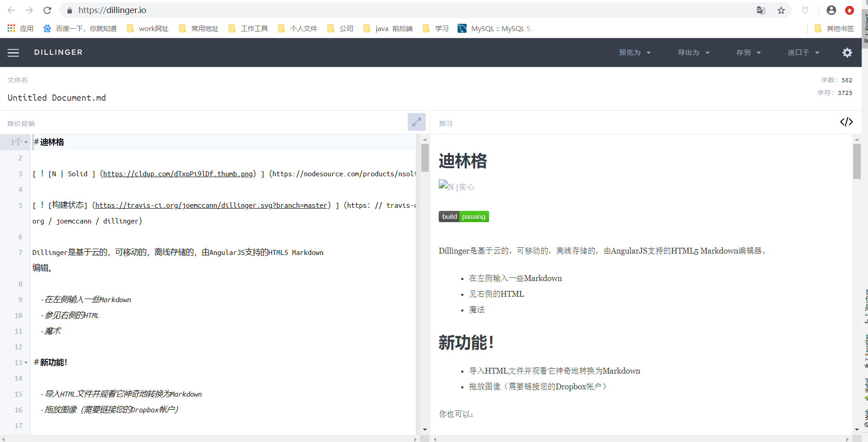This screenshot has width=868, height=442.
Task: Click the editor vertical scrollbar thumb
Action: pyautogui.click(x=425, y=157)
